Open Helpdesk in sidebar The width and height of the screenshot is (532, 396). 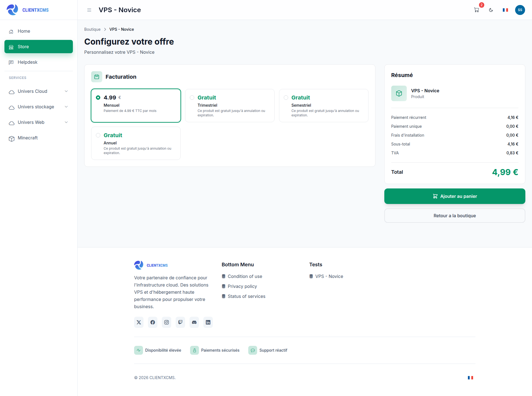pos(39,62)
